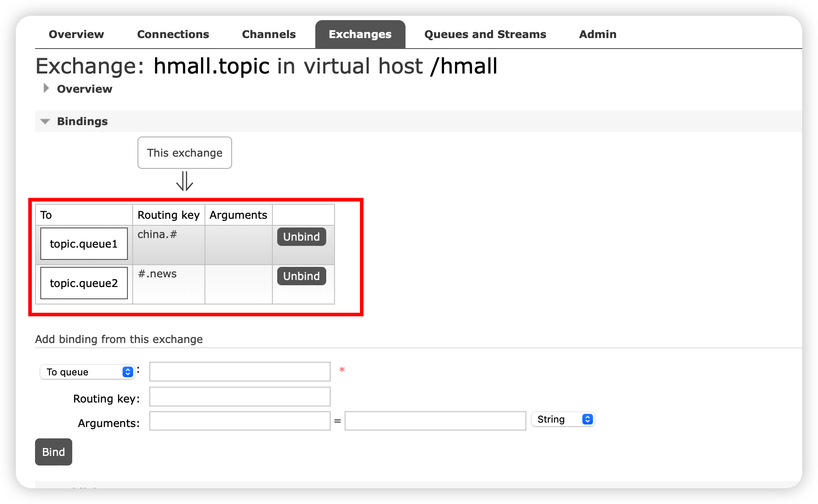Screen dimensions: 818x504
Task: Open the Channels tab
Action: pos(268,34)
